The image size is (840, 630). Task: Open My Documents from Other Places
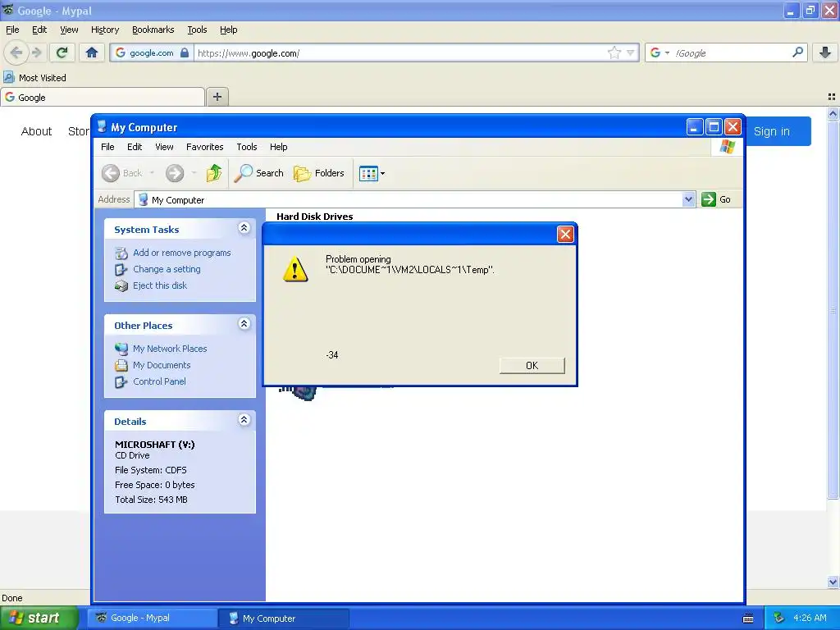pos(162,365)
